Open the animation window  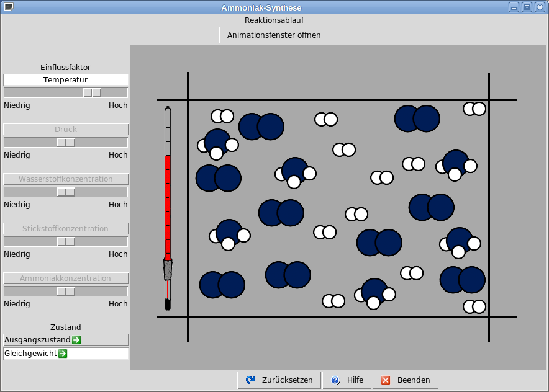(x=274, y=35)
